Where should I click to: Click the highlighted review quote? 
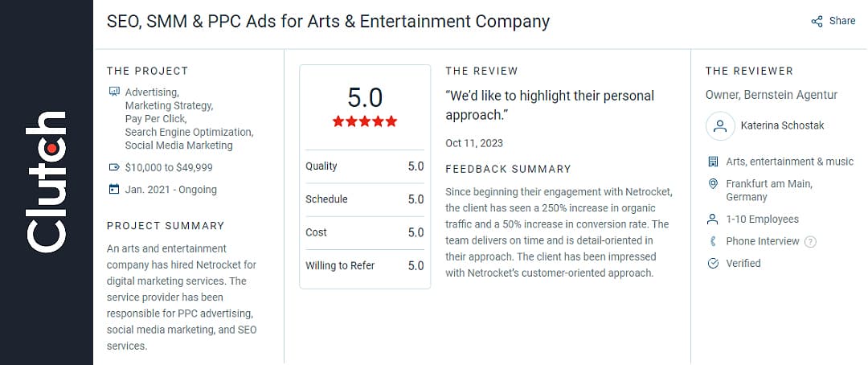550,105
